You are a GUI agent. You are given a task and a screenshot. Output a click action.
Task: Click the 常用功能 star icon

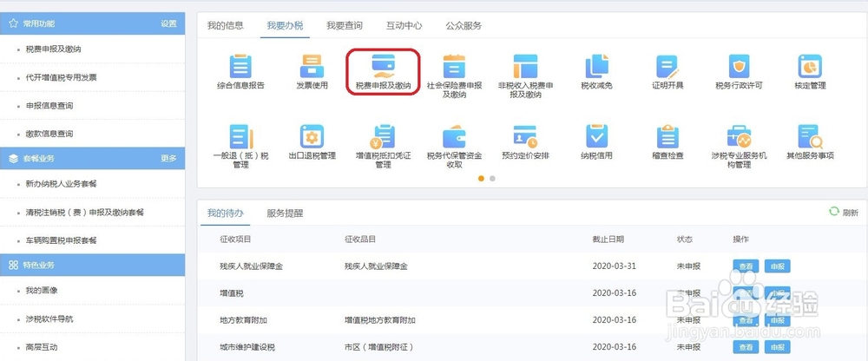click(x=13, y=23)
